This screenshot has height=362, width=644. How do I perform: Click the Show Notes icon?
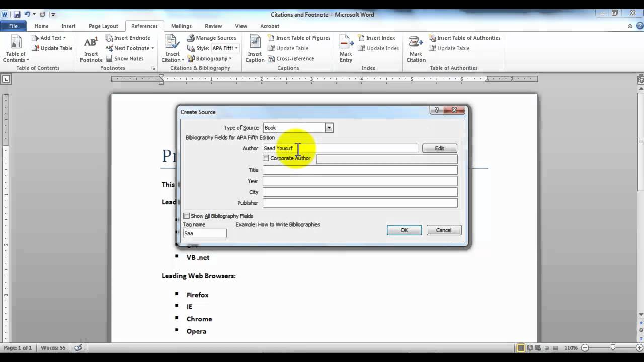point(109,59)
